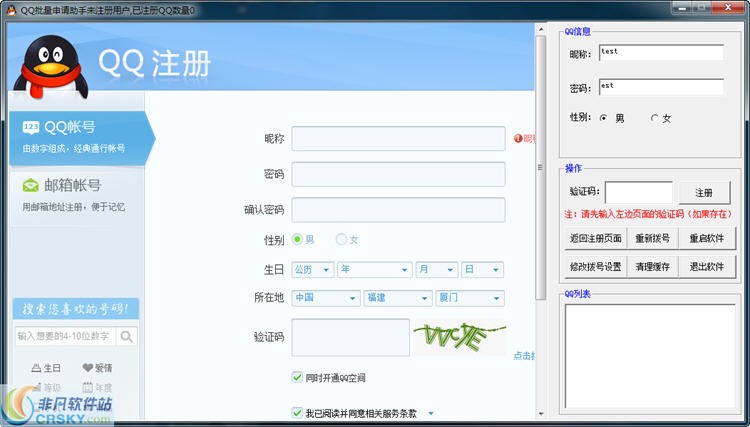
Task: Select the 邮箱帐号 tab
Action: 77,197
